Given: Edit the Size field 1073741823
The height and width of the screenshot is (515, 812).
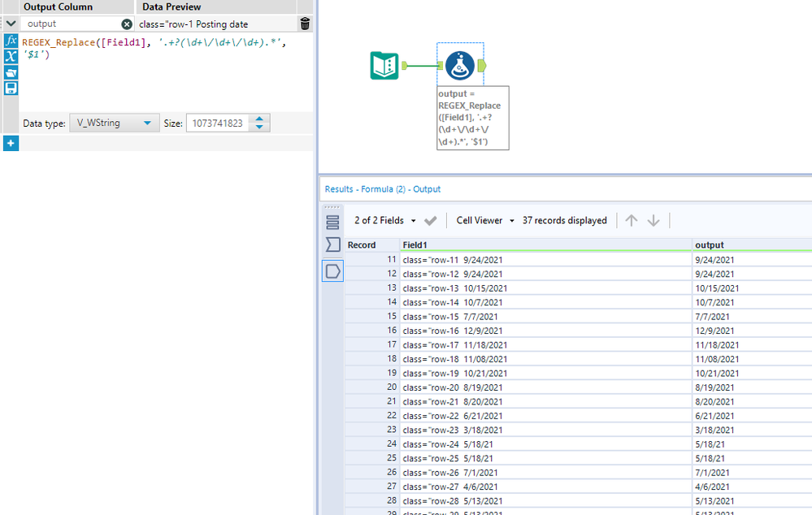Looking at the screenshot, I should pos(218,123).
